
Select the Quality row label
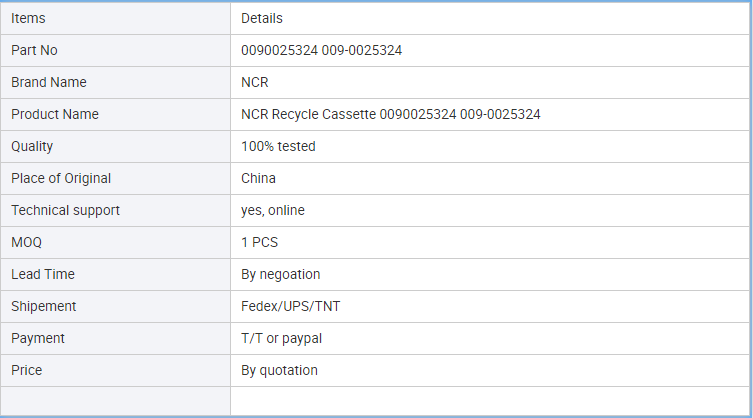point(32,147)
